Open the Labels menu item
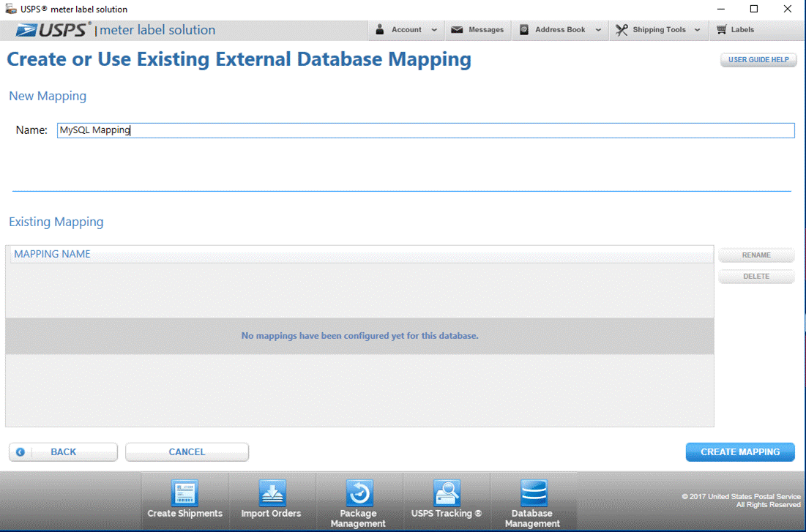 click(735, 30)
